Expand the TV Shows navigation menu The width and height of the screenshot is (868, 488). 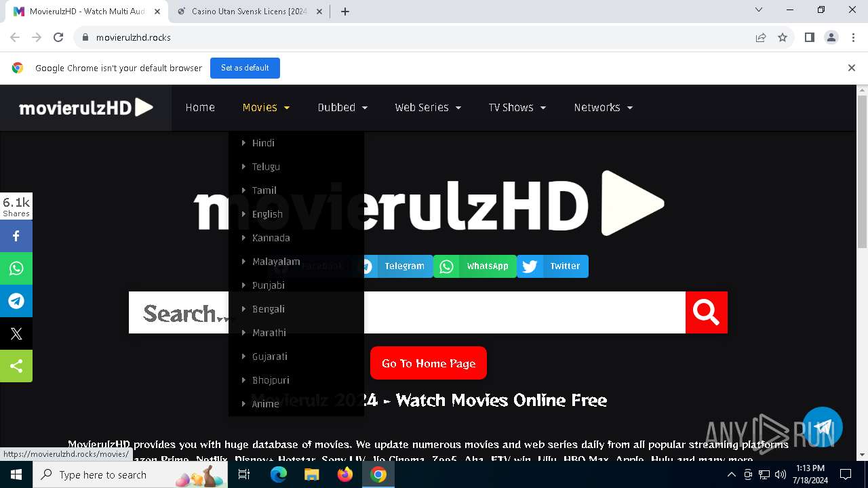coord(517,107)
